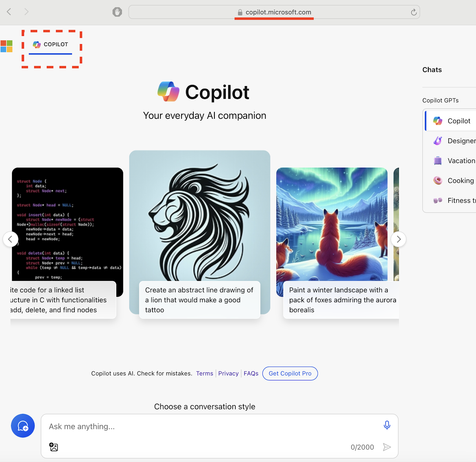Switch to the COPILOT tab
Screen dimensions: 476x462
pos(51,45)
